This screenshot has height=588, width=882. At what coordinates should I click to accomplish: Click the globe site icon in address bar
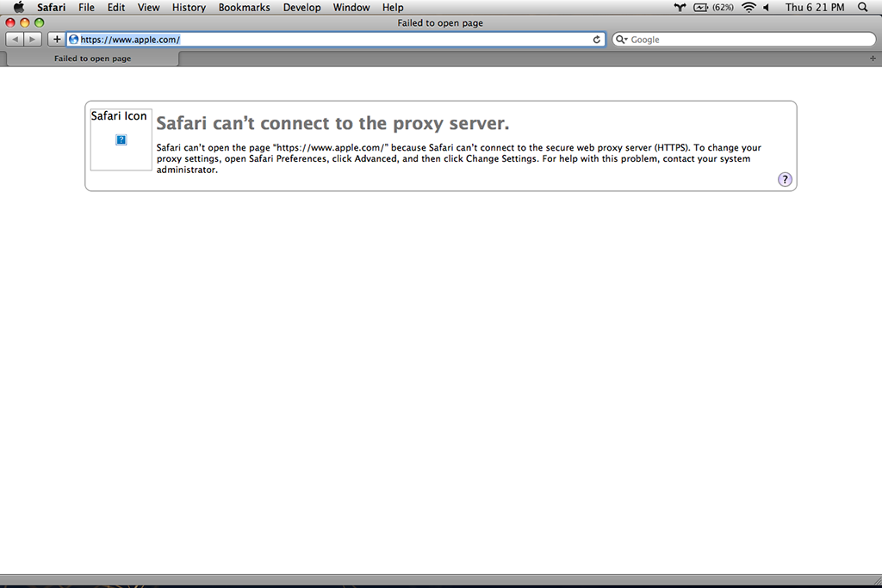pyautogui.click(x=74, y=40)
